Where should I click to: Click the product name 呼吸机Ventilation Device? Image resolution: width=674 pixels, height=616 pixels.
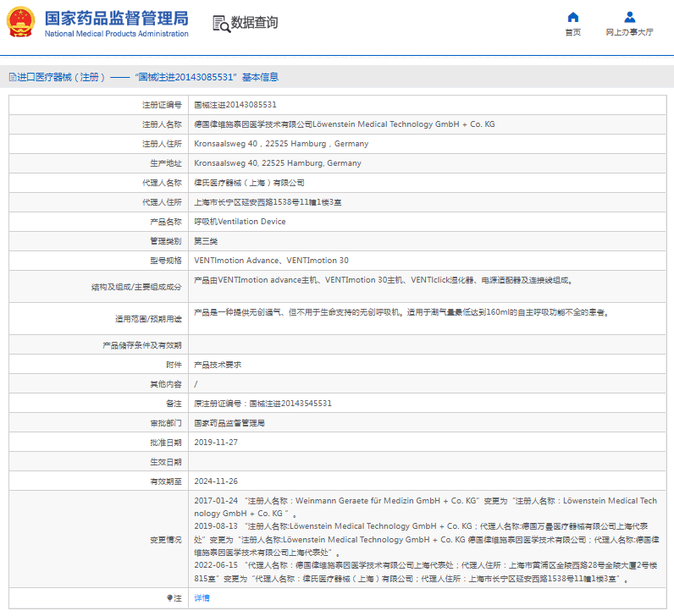click(x=240, y=222)
